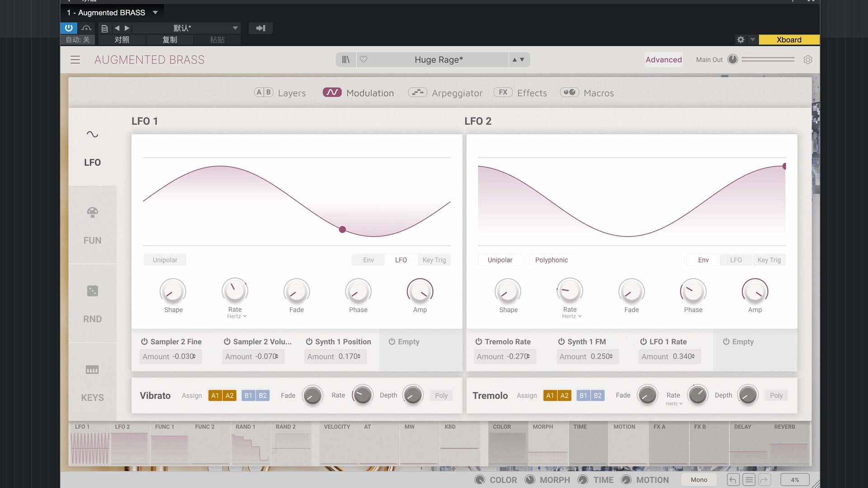
Task: Select Key Trig mode for LFO 1
Action: pos(434,260)
